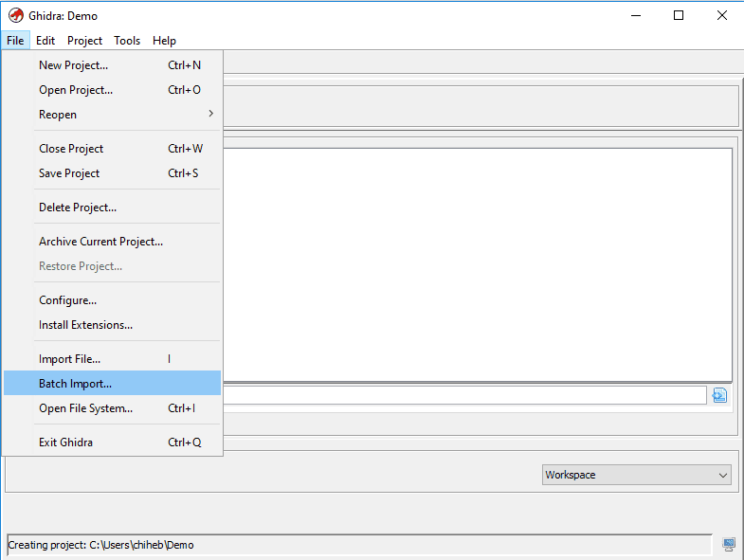Image resolution: width=744 pixels, height=560 pixels.
Task: Open the Edit menu
Action: [x=45, y=41]
